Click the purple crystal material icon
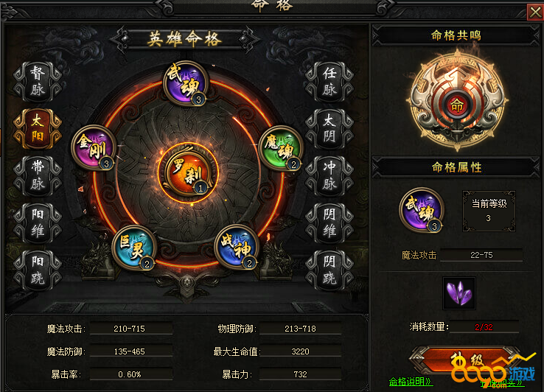 pyautogui.click(x=459, y=293)
